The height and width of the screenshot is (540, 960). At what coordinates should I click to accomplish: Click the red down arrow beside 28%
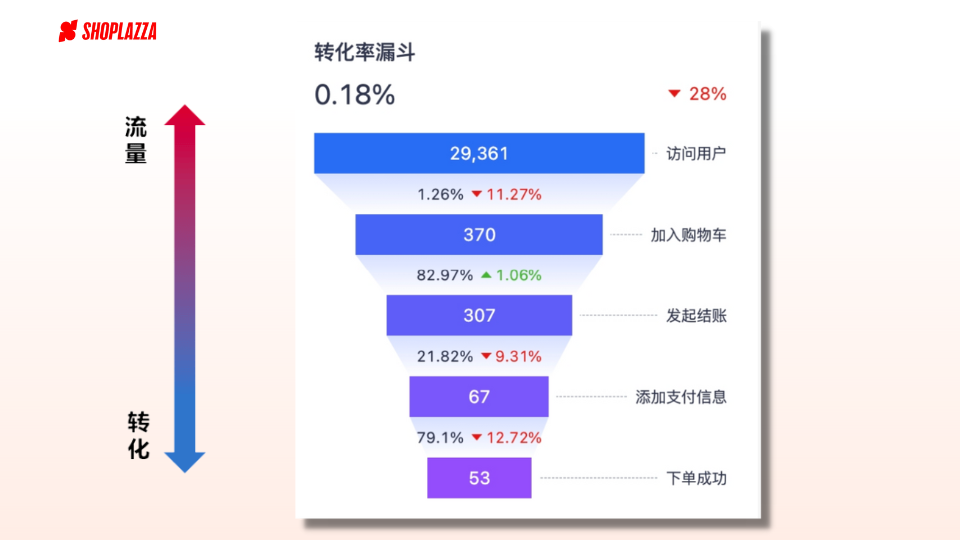pos(674,94)
